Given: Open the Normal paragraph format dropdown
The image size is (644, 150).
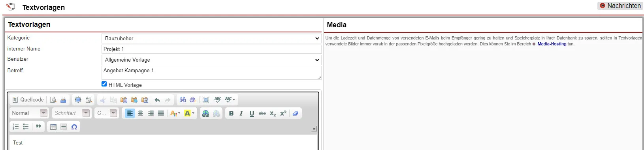Looking at the screenshot, I should click(30, 113).
